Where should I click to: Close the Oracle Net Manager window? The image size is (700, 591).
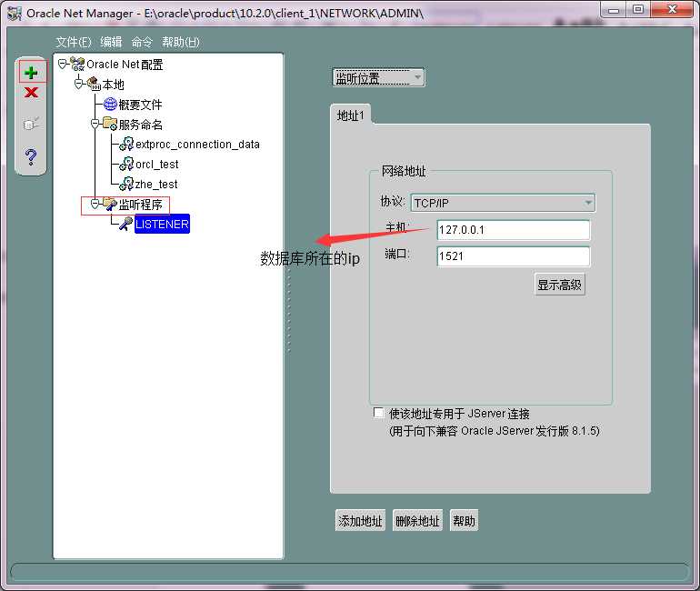point(673,9)
